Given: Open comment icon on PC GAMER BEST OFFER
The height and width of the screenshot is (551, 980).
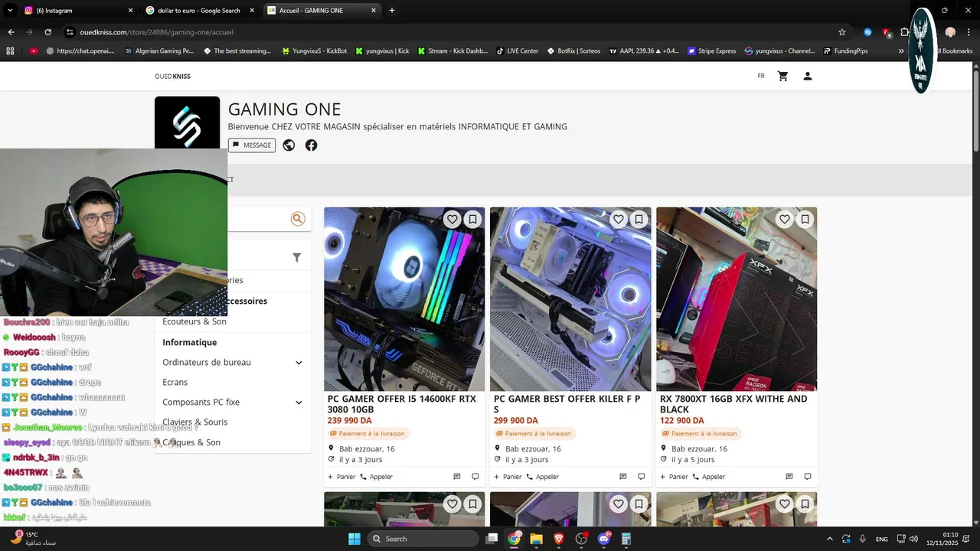Looking at the screenshot, I should click(642, 477).
